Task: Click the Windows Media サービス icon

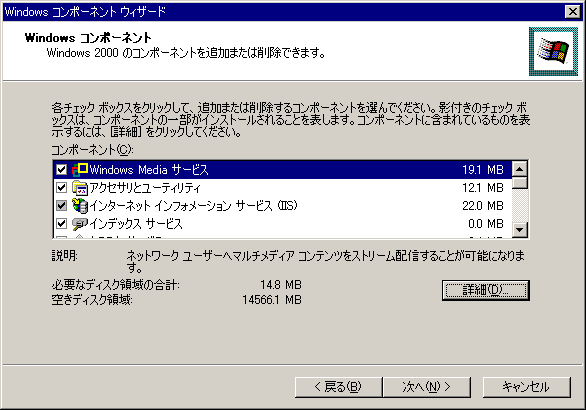Action: tap(80, 170)
